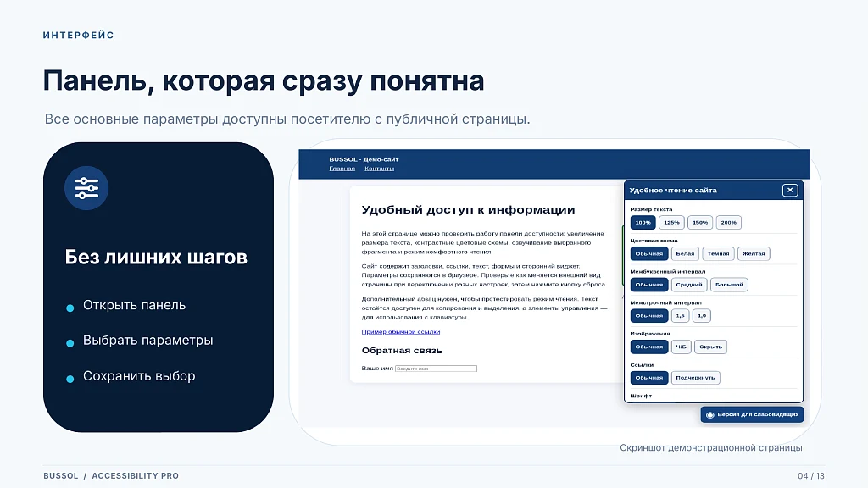Select Белая color scheme
The image size is (868, 488).
point(685,253)
